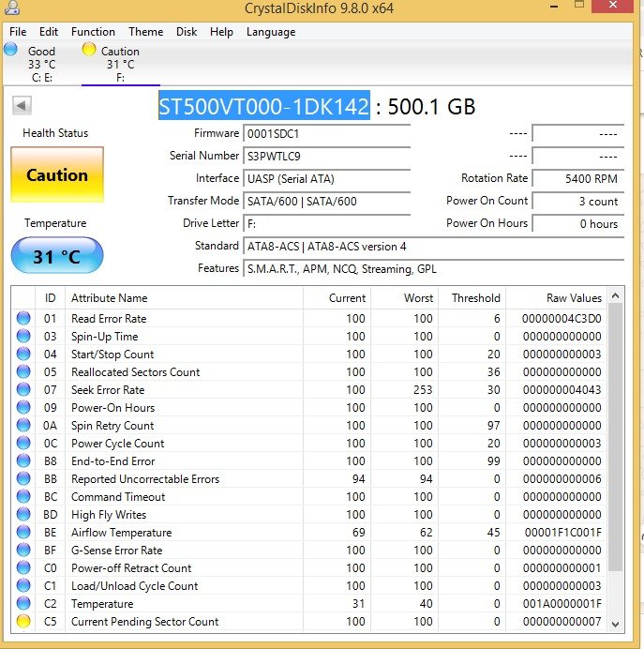
Task: Click the Threshold column header
Action: click(x=472, y=298)
